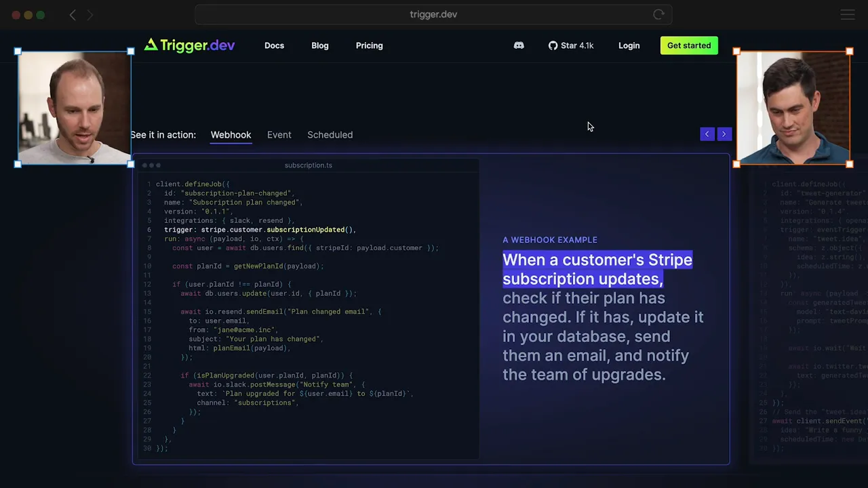Click code line 'channel: "subscriptions"'
This screenshot has height=488, width=868.
(248, 403)
